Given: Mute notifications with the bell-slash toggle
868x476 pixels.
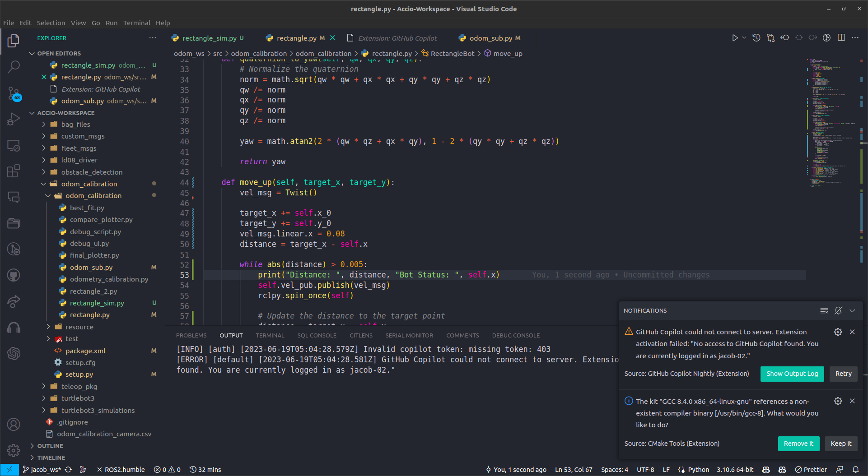Looking at the screenshot, I should pos(838,311).
